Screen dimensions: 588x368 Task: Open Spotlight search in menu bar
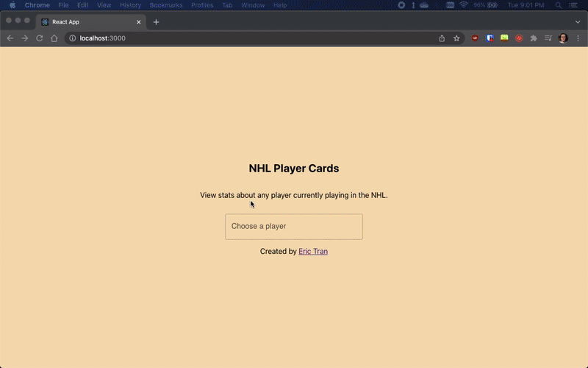coord(559,5)
